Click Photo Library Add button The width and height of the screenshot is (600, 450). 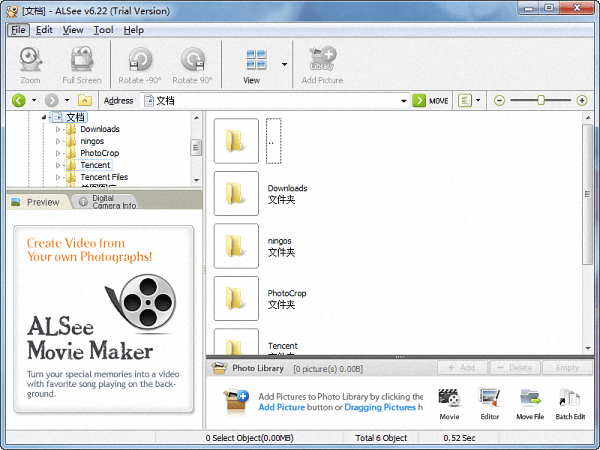tap(462, 368)
